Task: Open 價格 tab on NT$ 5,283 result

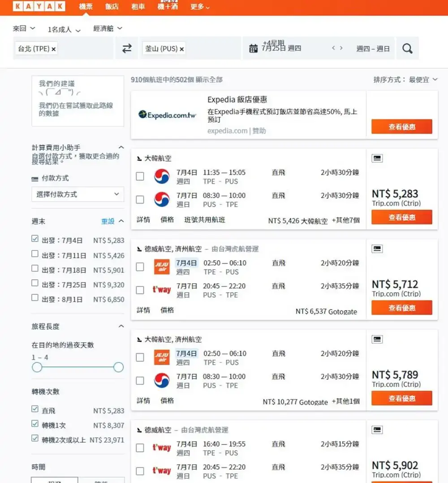Action: [167, 220]
